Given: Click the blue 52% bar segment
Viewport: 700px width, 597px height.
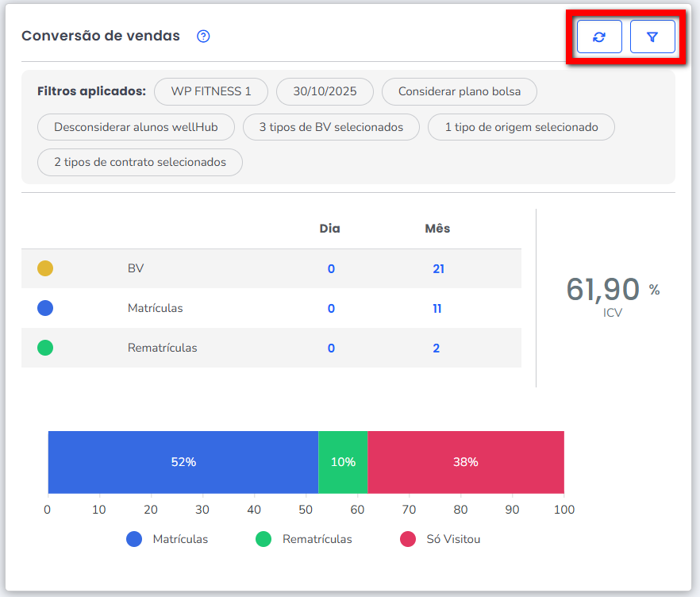Looking at the screenshot, I should point(183,462).
